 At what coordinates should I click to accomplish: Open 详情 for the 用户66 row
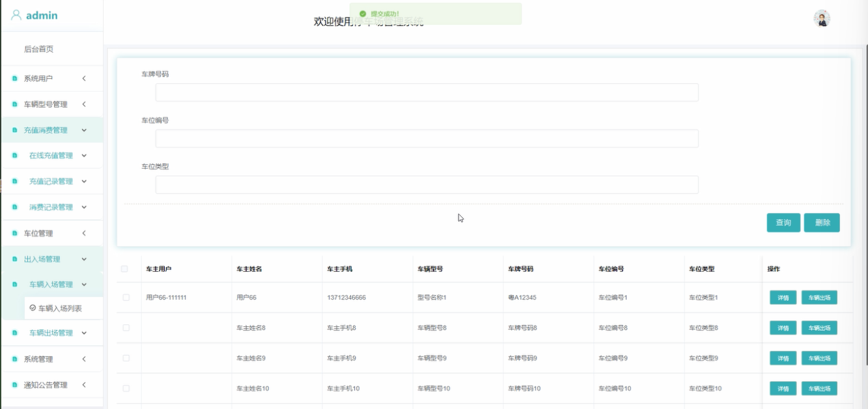coord(783,298)
